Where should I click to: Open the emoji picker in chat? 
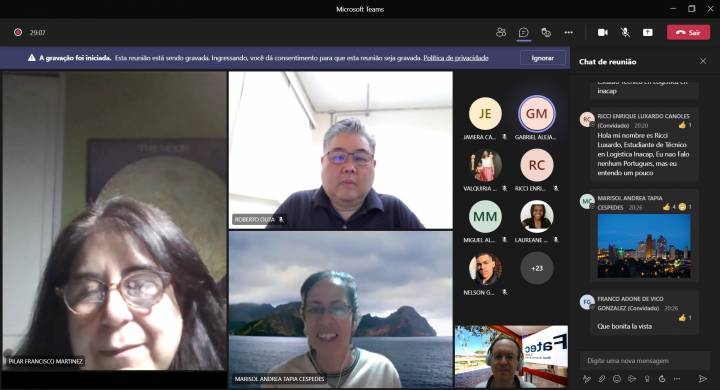617,379
